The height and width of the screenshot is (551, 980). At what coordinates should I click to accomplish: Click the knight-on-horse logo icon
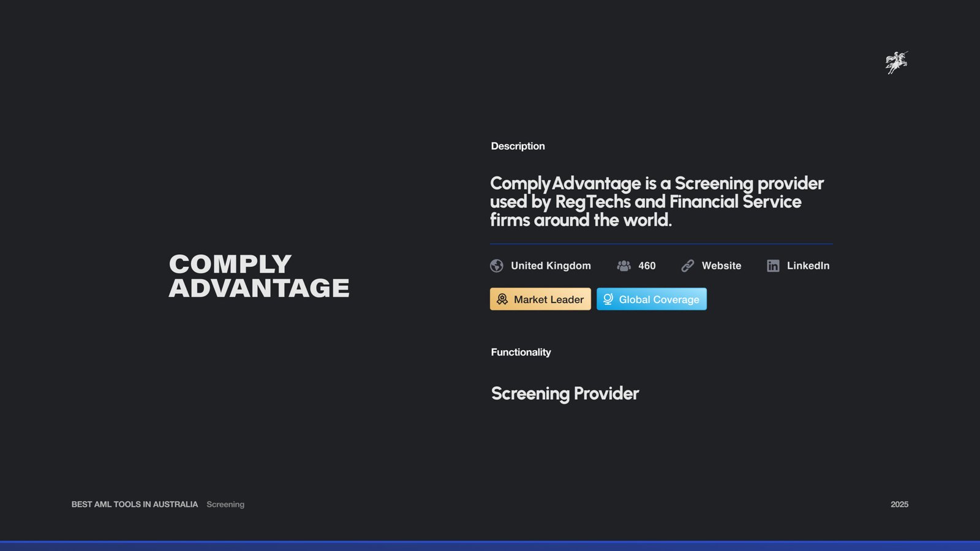click(x=896, y=62)
